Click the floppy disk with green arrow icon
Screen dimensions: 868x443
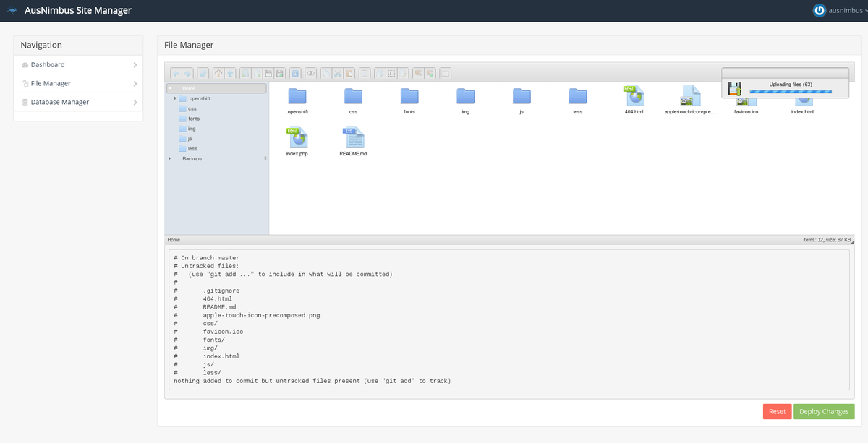coord(280,73)
